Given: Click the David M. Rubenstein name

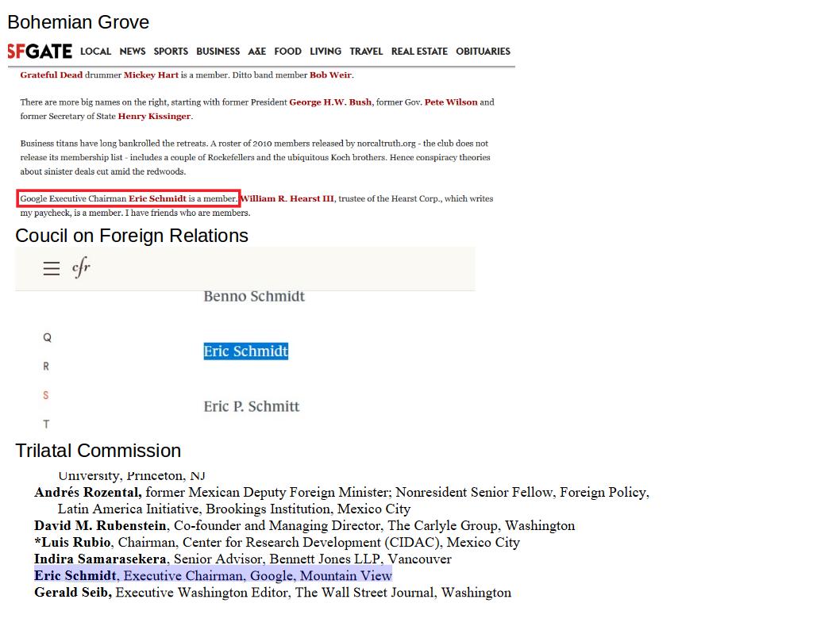Looking at the screenshot, I should pyautogui.click(x=100, y=525).
